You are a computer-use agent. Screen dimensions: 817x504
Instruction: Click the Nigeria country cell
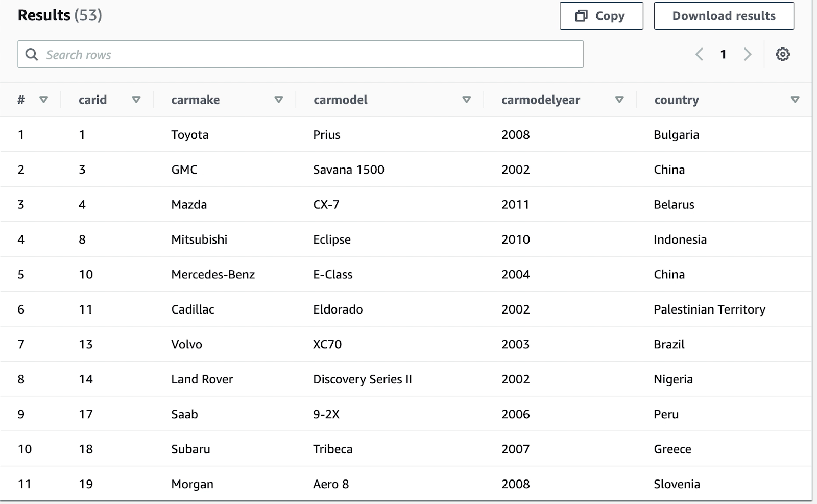click(674, 379)
